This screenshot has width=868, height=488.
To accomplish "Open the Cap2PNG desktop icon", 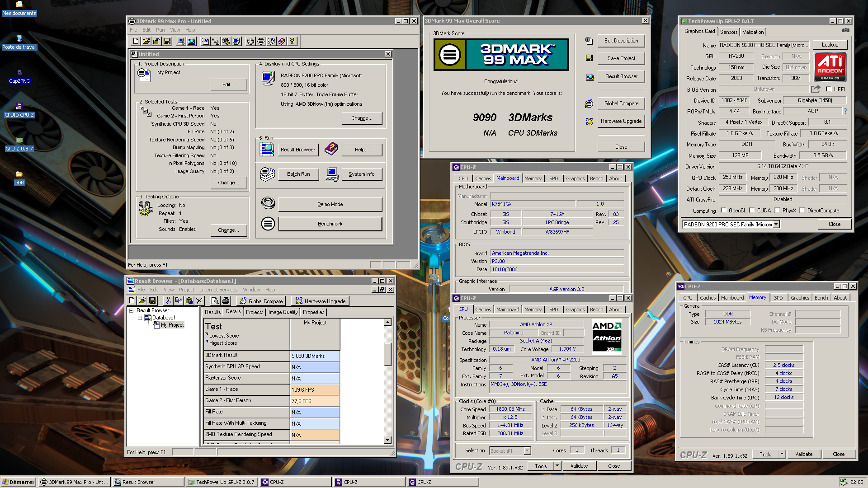I will tap(19, 76).
